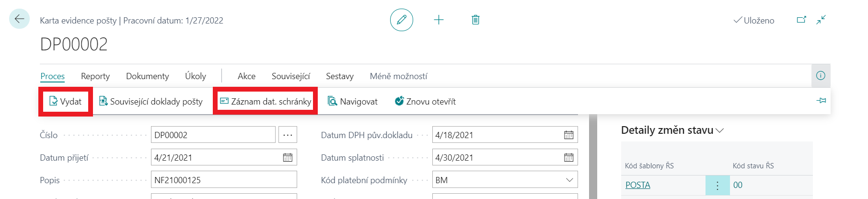Open calendar for Datum přijetí
The image size is (868, 199).
click(x=288, y=157)
